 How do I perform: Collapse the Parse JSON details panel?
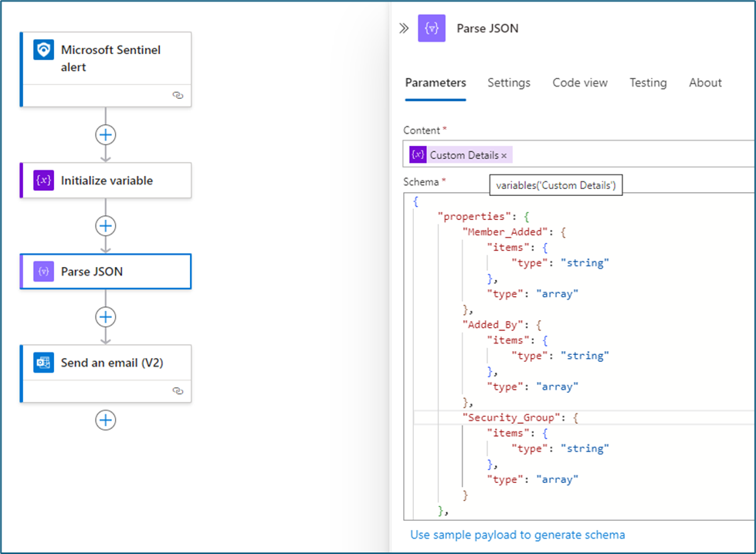click(404, 29)
